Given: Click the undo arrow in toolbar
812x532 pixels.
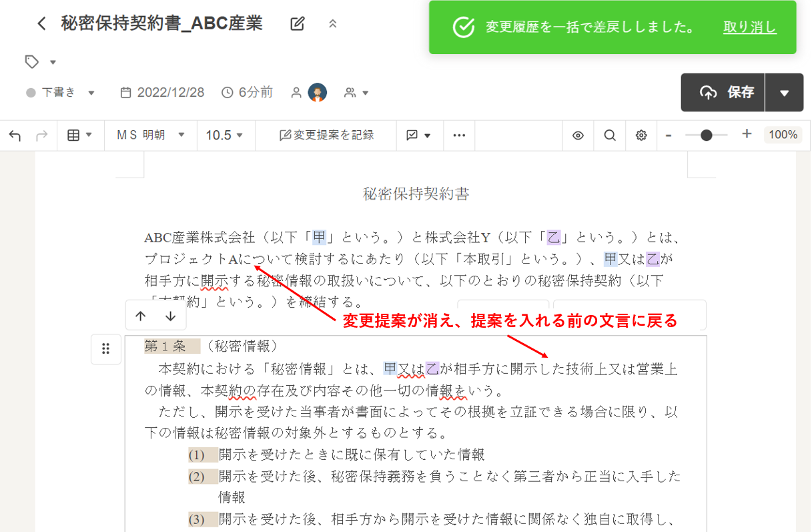Looking at the screenshot, I should 15,136.
